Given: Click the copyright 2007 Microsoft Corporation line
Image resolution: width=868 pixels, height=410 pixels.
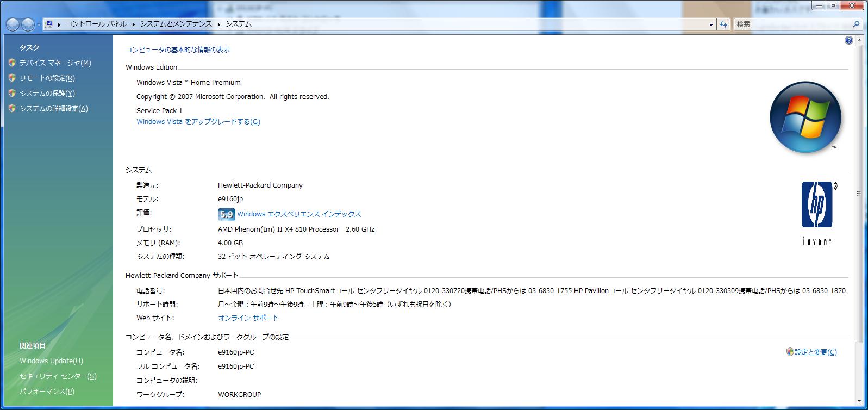Looking at the screenshot, I should [233, 97].
